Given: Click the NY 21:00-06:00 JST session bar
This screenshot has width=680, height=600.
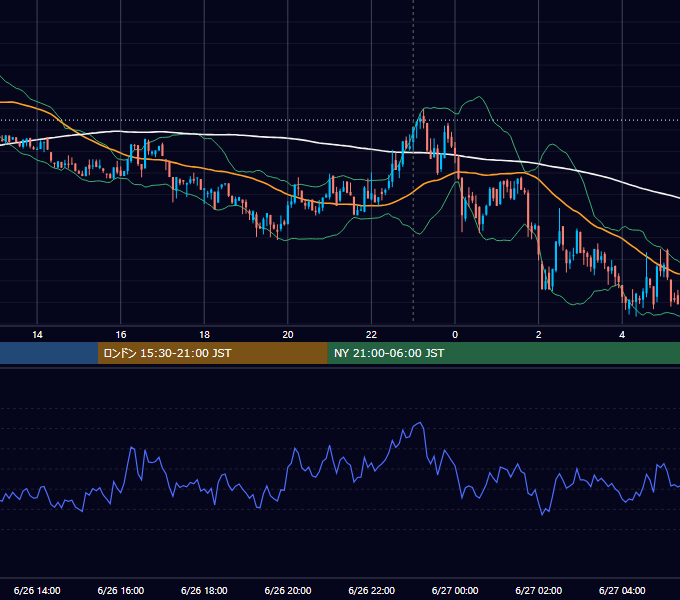Looking at the screenshot, I should point(503,353).
